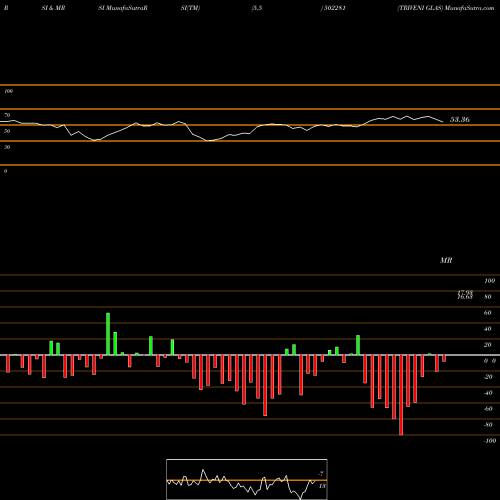Click the '13' label in mini chart

pyautogui.click(x=322, y=486)
